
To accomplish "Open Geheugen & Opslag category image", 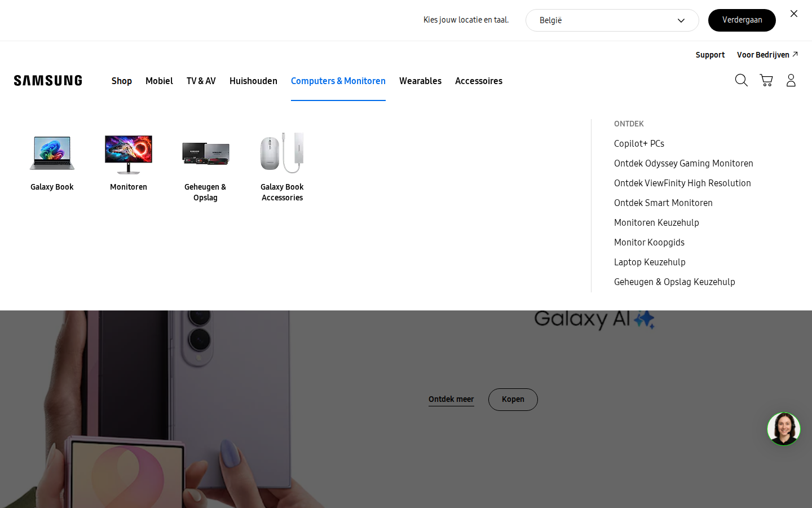I will point(205,154).
